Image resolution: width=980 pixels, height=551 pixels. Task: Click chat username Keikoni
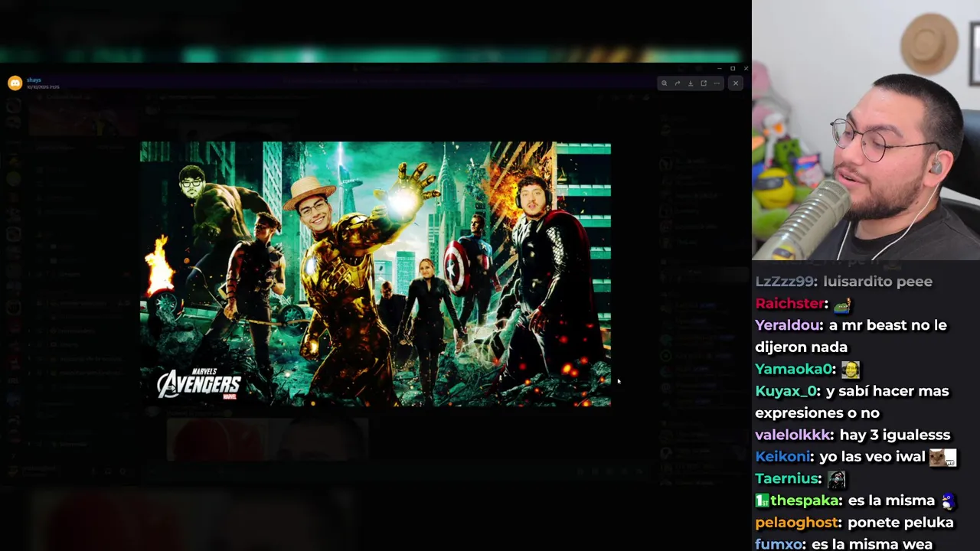point(782,457)
